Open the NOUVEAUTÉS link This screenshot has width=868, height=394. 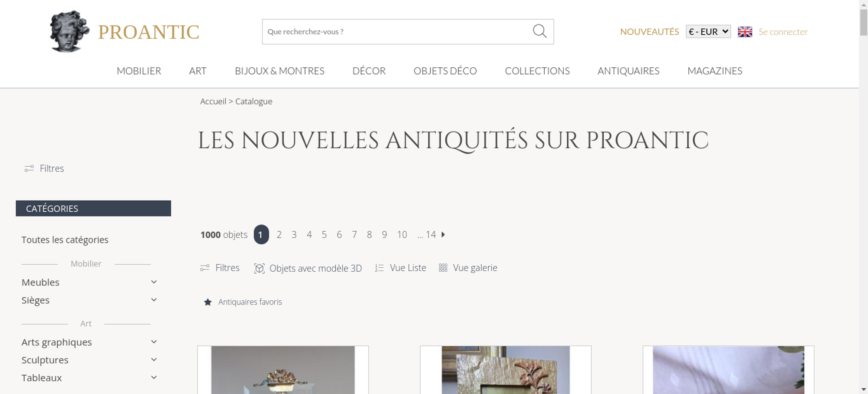coord(649,32)
